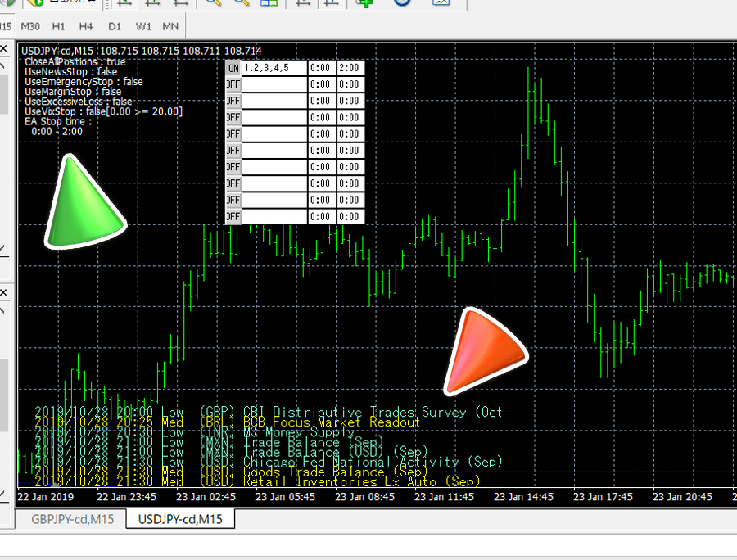Toggle the OFF button in the third schedule row

(233, 101)
